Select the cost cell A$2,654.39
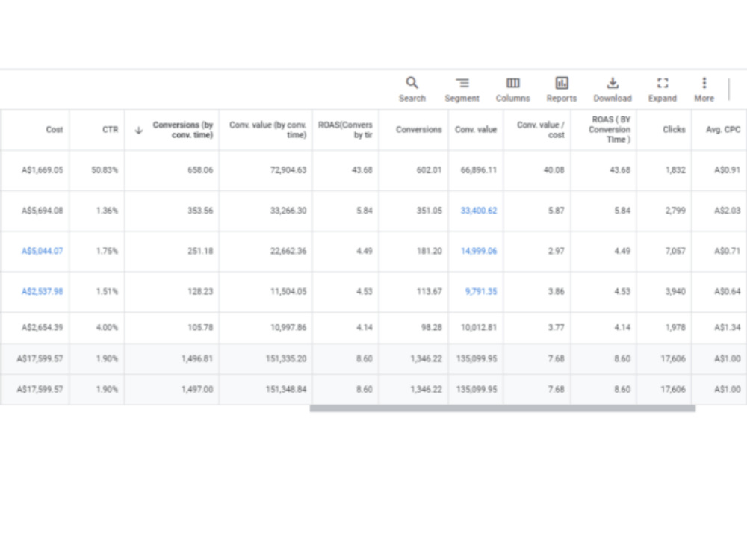Screen dimensions: 747x560 pos(42,328)
